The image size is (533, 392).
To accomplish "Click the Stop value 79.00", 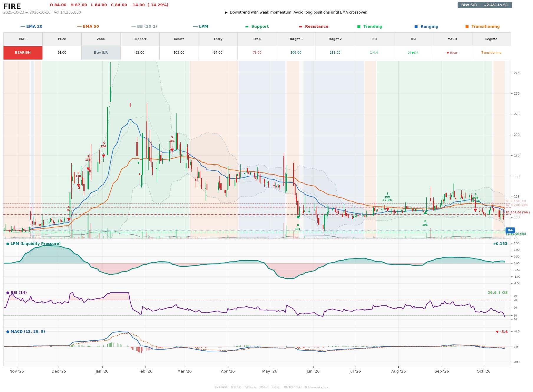I will [x=257, y=53].
